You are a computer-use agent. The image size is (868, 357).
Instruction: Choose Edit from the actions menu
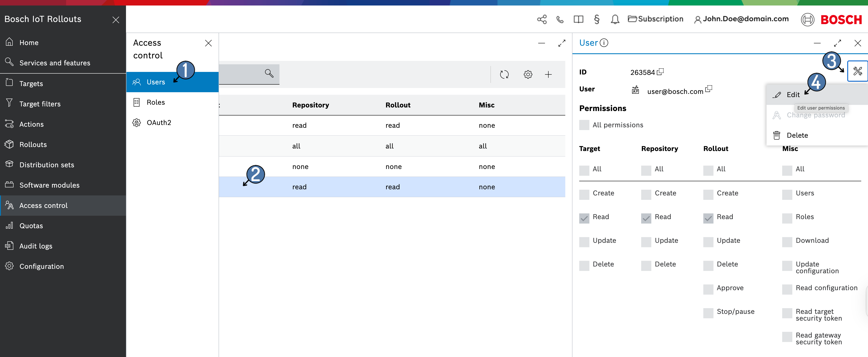(817, 95)
